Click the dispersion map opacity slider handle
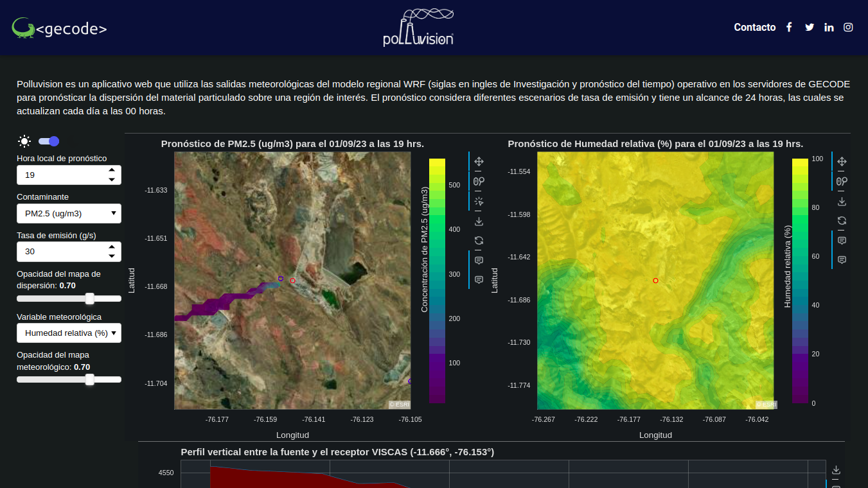868x488 pixels. 90,299
